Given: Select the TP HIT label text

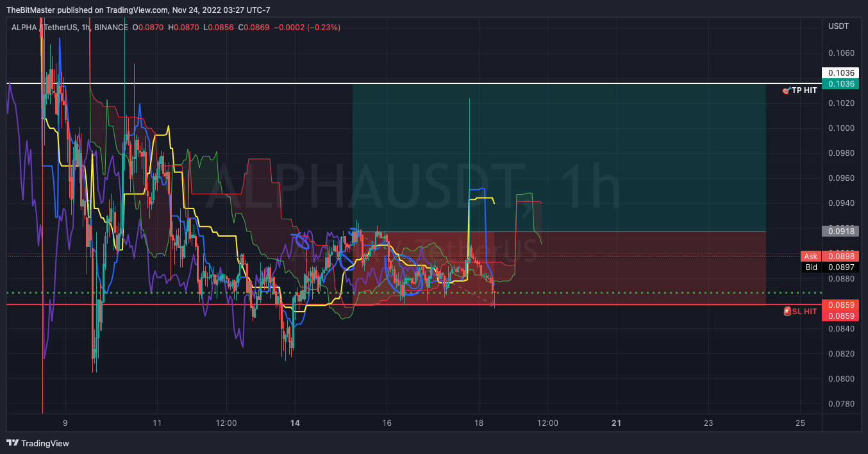Looking at the screenshot, I should 805,91.
